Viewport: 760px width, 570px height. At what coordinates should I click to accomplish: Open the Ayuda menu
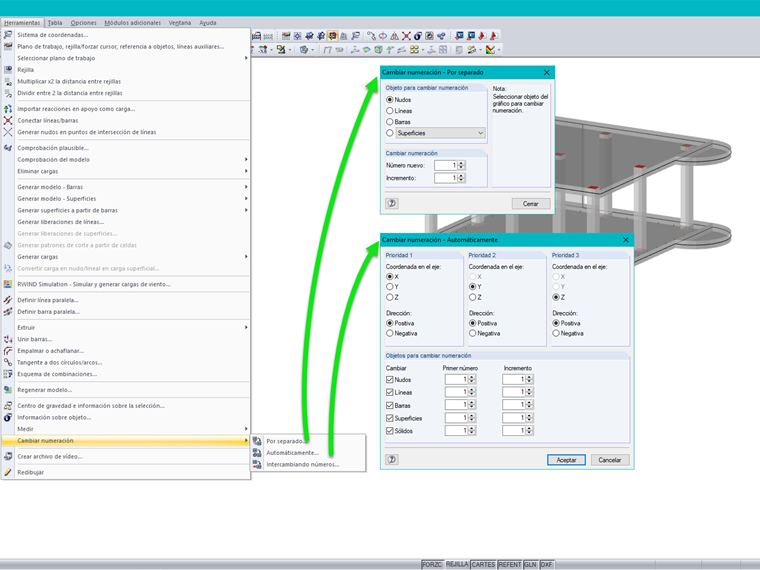point(208,23)
